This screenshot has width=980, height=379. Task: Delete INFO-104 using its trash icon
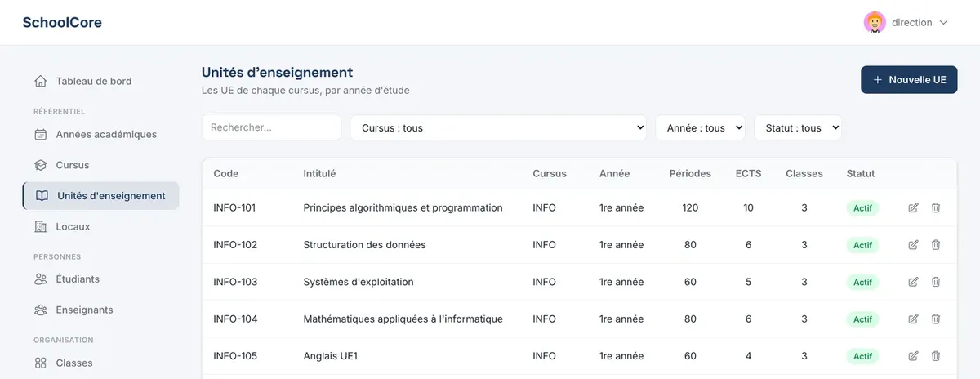pos(936,319)
